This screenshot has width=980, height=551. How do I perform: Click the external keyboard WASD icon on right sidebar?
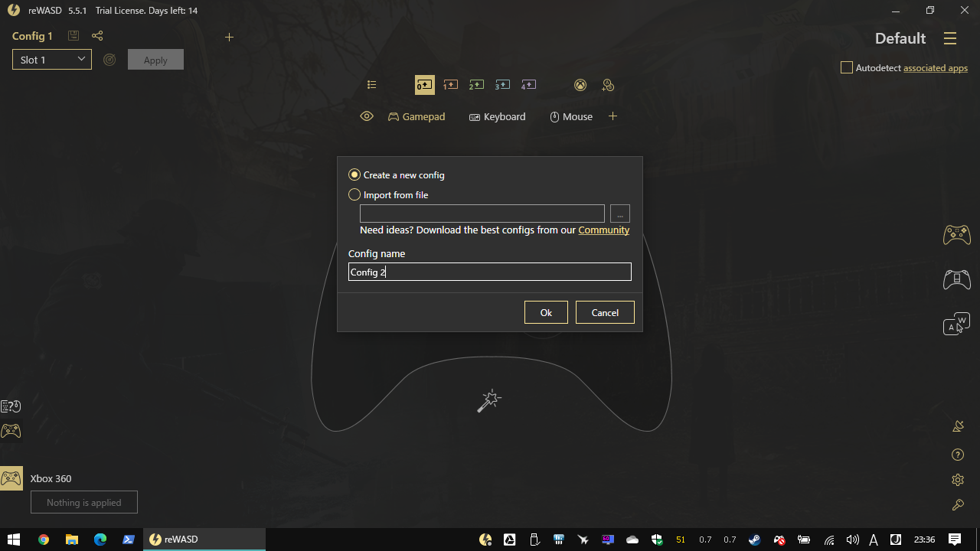[x=956, y=322]
